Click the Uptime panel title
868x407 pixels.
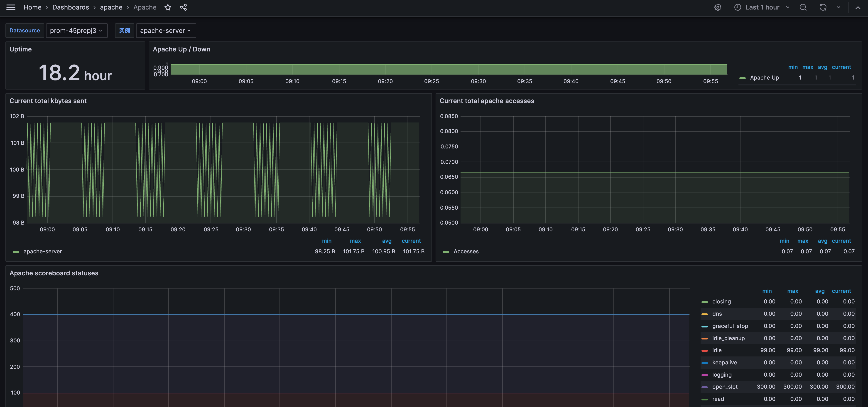(21, 49)
